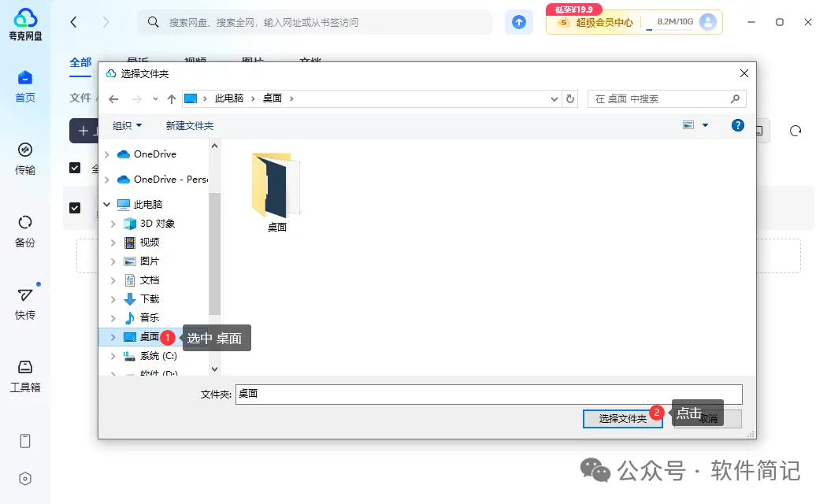This screenshot has width=827, height=504.
Task: Select OneDrive - Personal in the tree
Action: coord(171,180)
